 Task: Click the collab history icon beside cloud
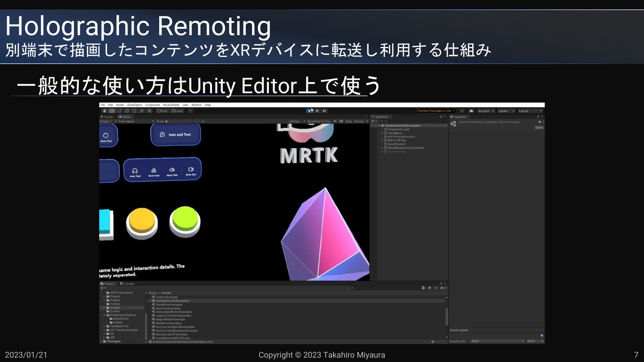pos(462,111)
